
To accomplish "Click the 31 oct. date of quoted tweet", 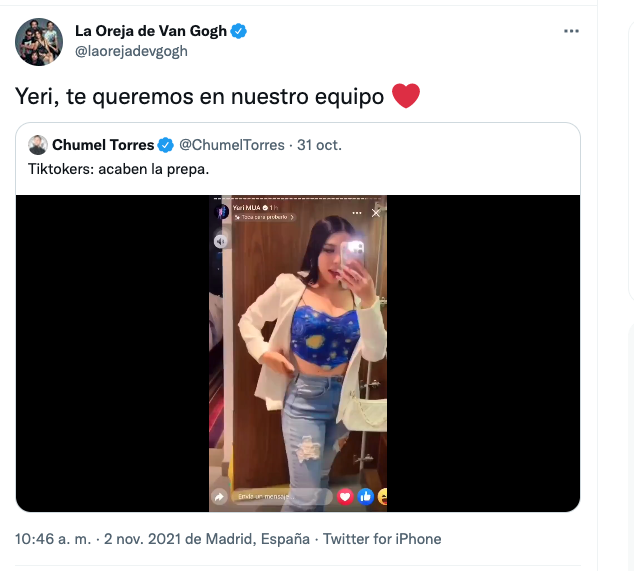I will point(319,145).
